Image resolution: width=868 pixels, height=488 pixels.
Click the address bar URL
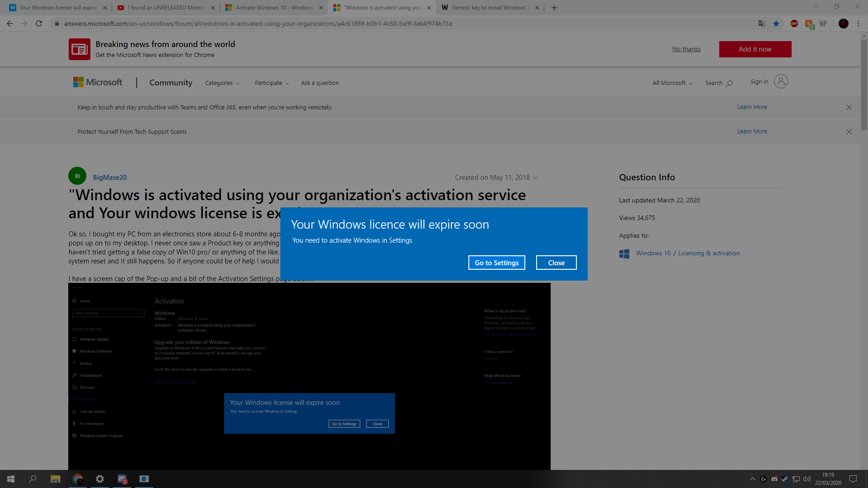coord(258,23)
